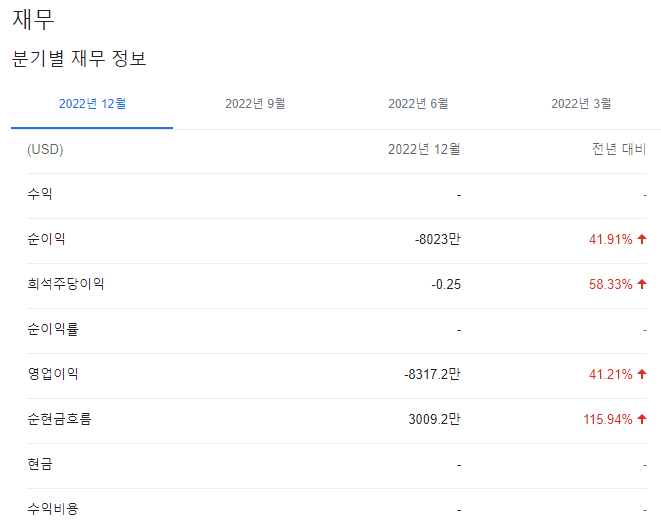Click the up arrow beside 41.91%

point(642,239)
